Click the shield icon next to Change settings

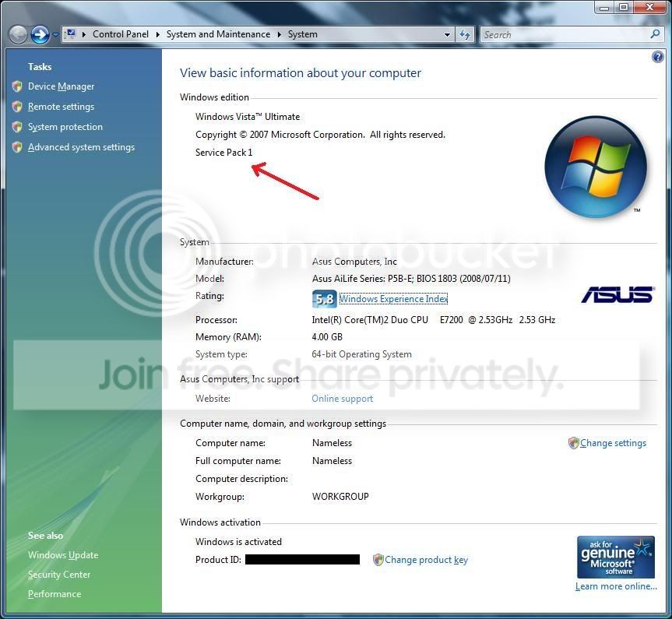click(573, 443)
